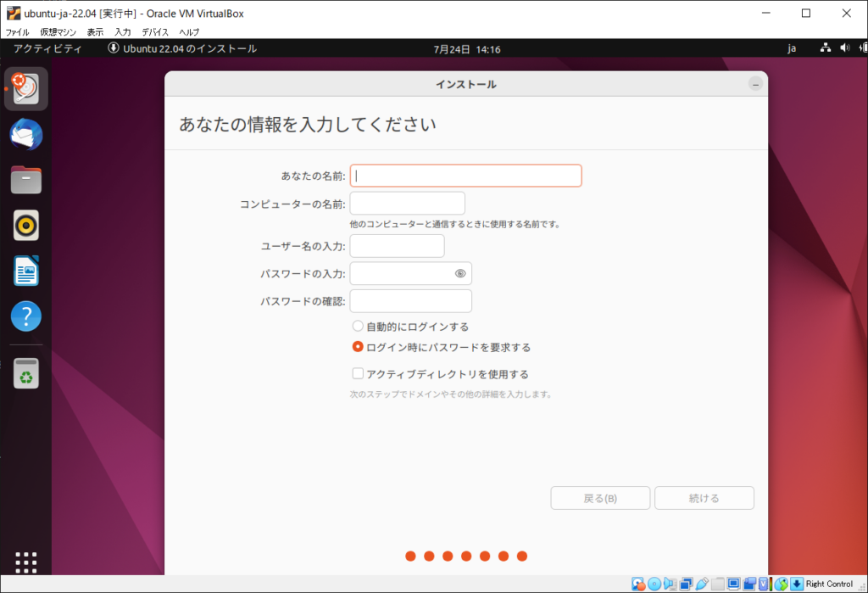Screen dimensions: 868x593
Task: Open the 表示 menu
Action: (x=95, y=32)
